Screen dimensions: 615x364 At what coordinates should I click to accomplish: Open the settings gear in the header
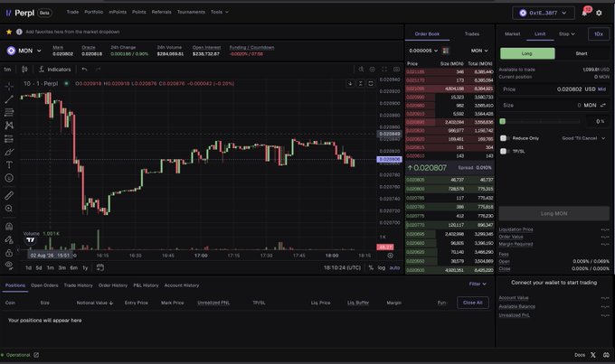pos(599,13)
